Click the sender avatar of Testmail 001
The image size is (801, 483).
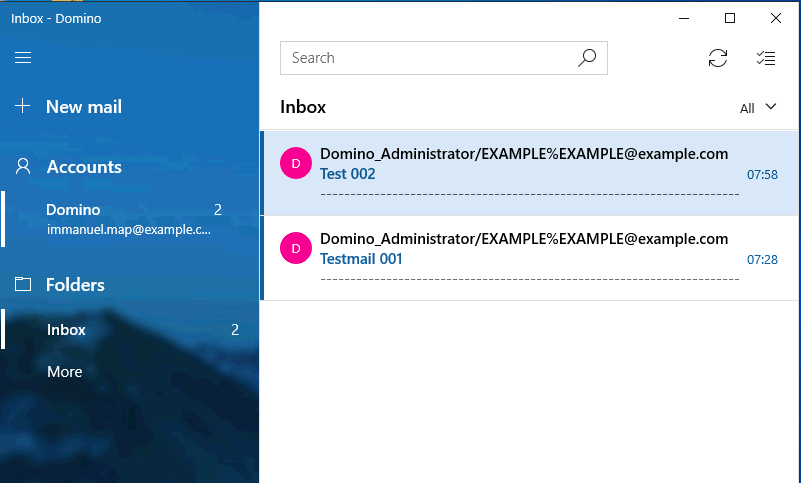coord(296,248)
